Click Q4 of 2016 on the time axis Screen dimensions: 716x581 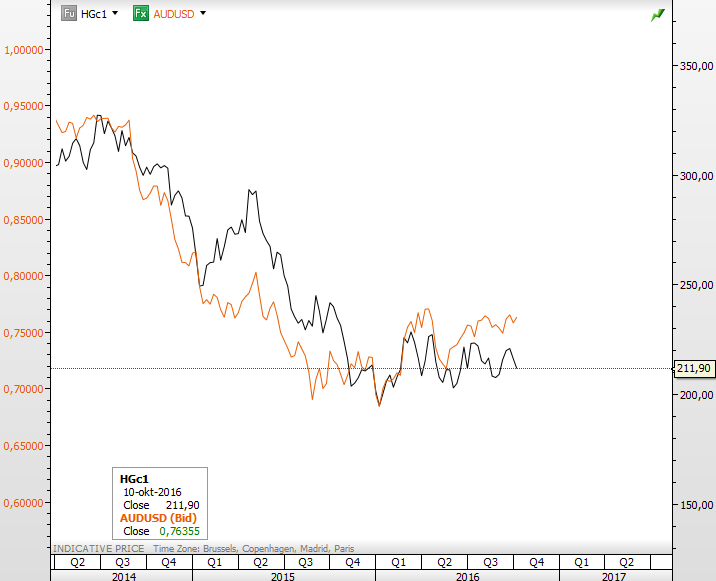click(536, 561)
